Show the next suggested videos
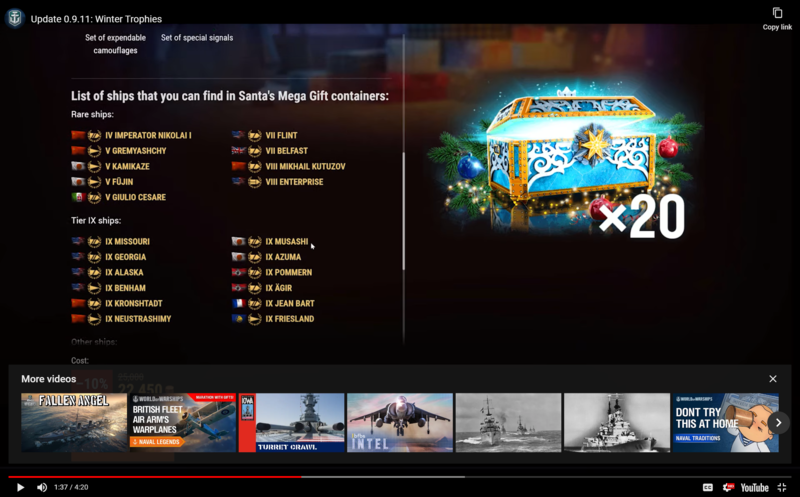 click(779, 423)
